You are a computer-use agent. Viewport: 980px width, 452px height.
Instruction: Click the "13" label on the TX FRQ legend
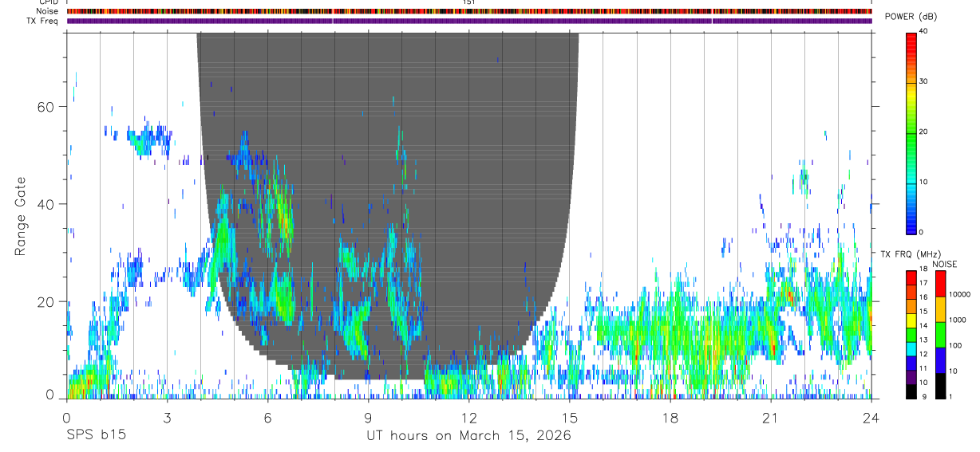click(x=923, y=340)
